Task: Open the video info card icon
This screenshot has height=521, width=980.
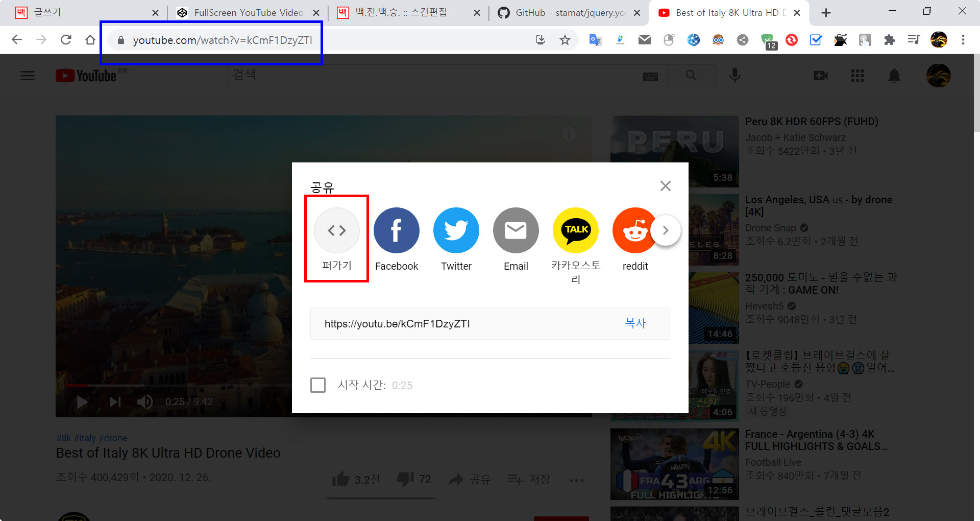Action: tap(569, 134)
